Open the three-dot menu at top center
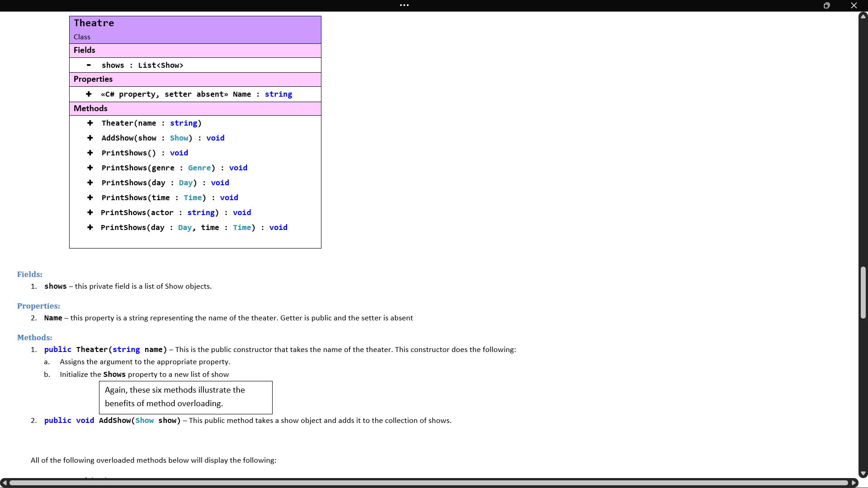This screenshot has height=488, width=868. click(x=404, y=5)
